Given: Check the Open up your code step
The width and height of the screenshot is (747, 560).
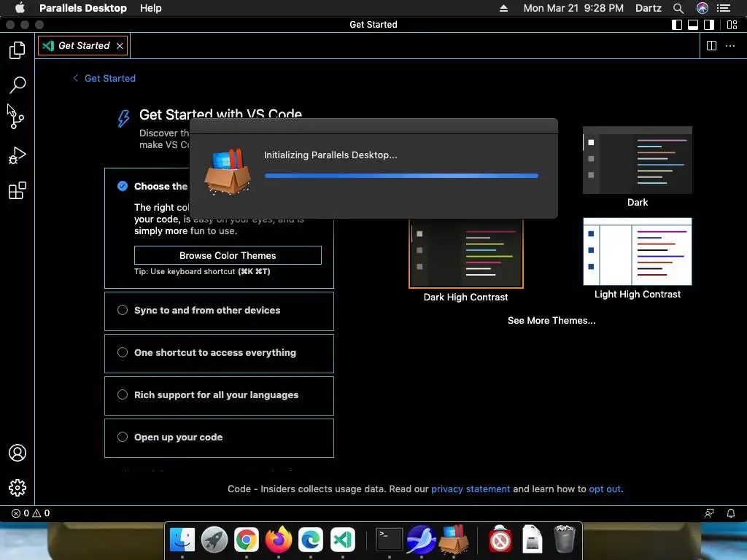Looking at the screenshot, I should click(x=123, y=437).
